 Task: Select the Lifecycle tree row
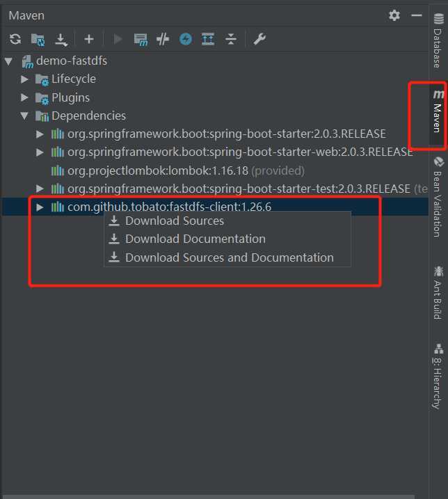(x=215, y=79)
